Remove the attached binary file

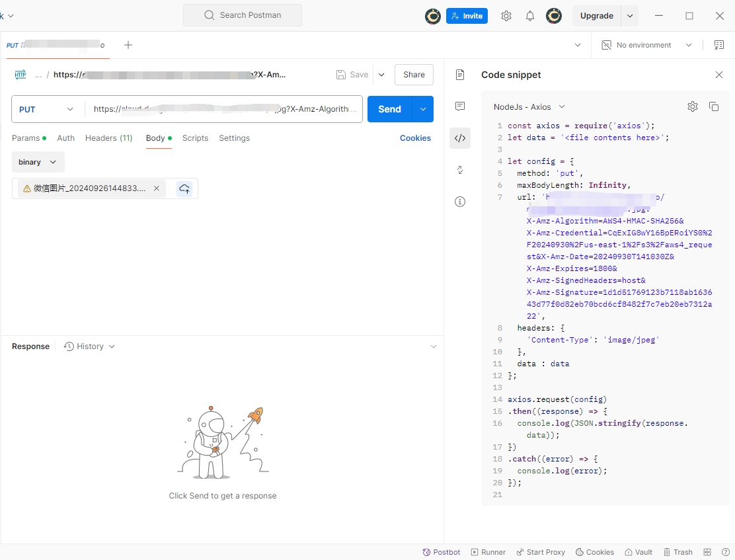[157, 188]
